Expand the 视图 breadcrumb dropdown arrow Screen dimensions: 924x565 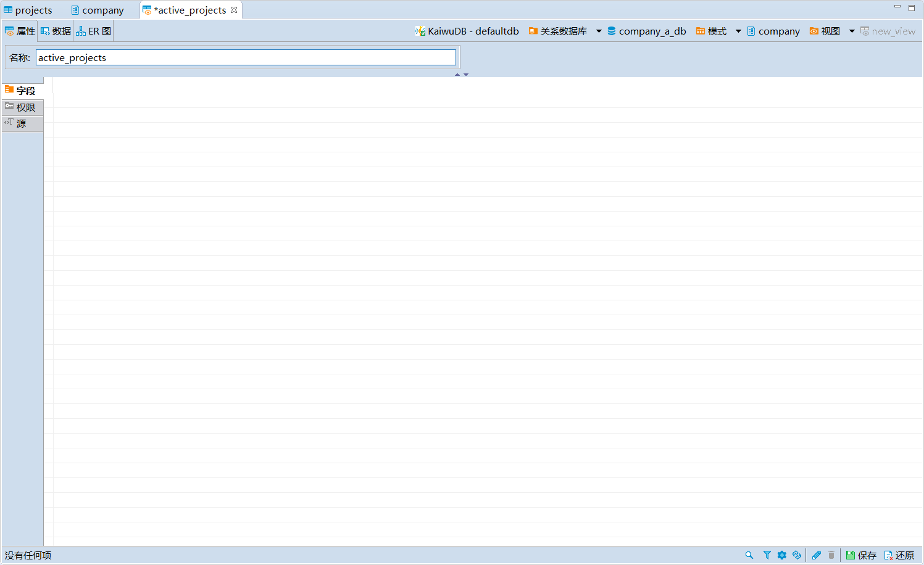point(852,31)
